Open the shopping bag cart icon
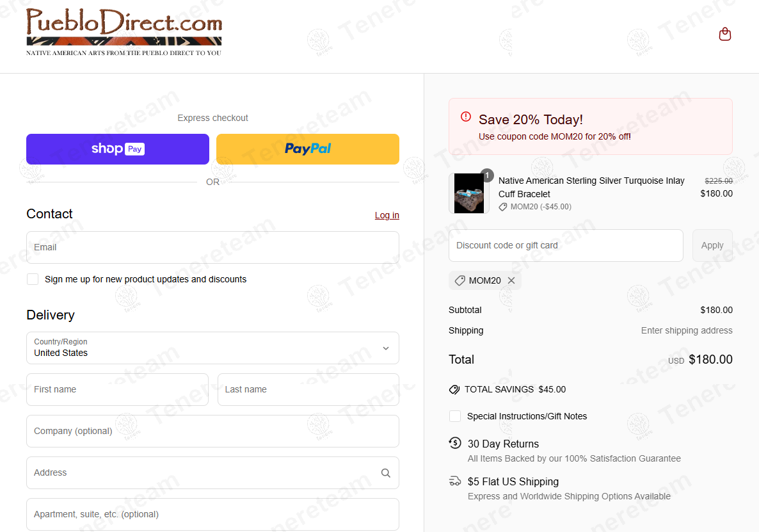759x532 pixels. click(x=724, y=34)
